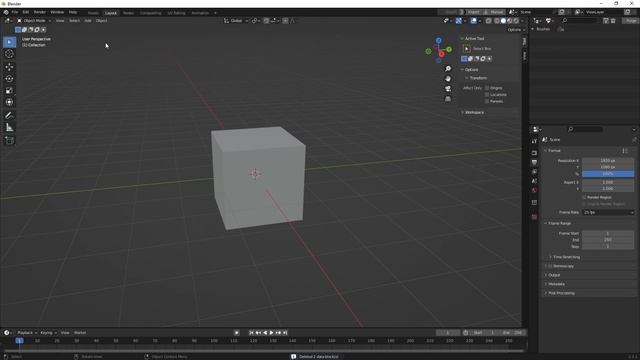Open the Frame Rate dropdown
Screen dimensions: 640x360
pos(608,213)
